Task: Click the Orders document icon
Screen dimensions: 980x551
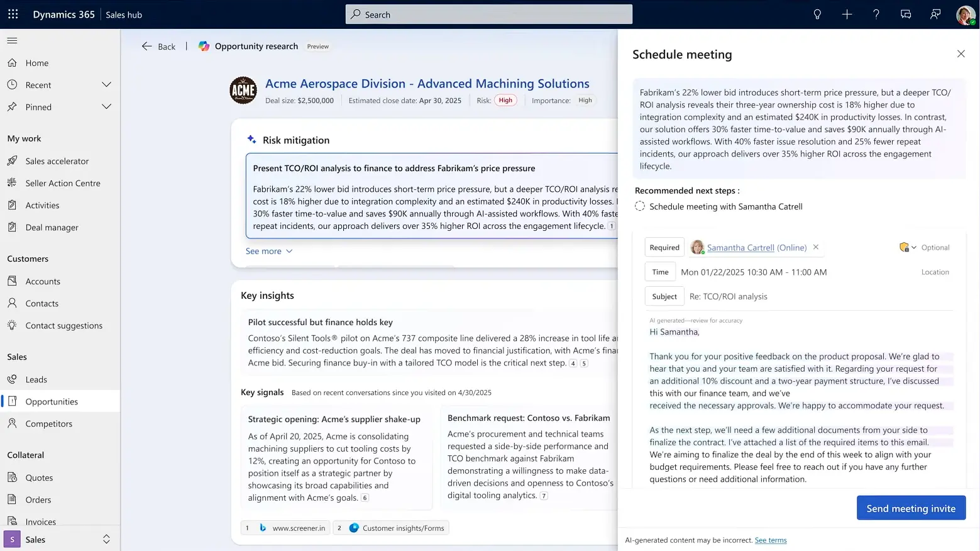Action: pos(12,499)
